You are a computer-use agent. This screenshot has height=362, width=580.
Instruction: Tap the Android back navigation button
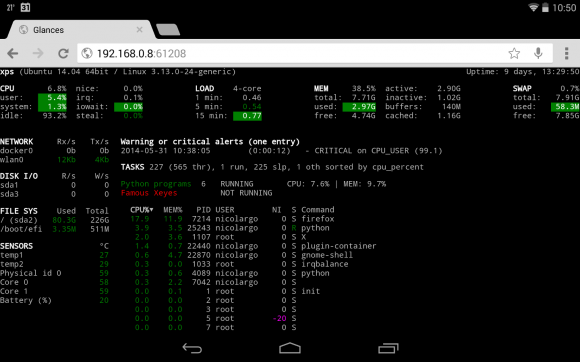tap(192, 348)
